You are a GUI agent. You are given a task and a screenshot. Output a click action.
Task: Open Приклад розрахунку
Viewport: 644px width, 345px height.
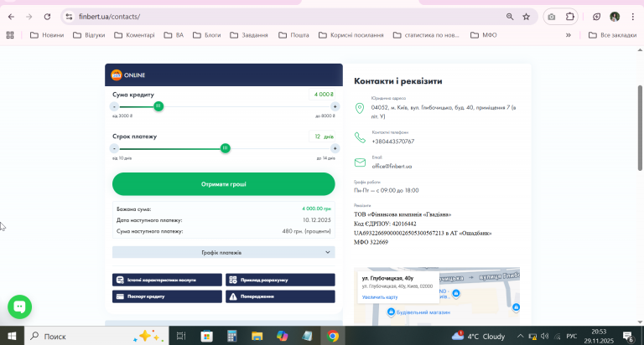(280, 280)
